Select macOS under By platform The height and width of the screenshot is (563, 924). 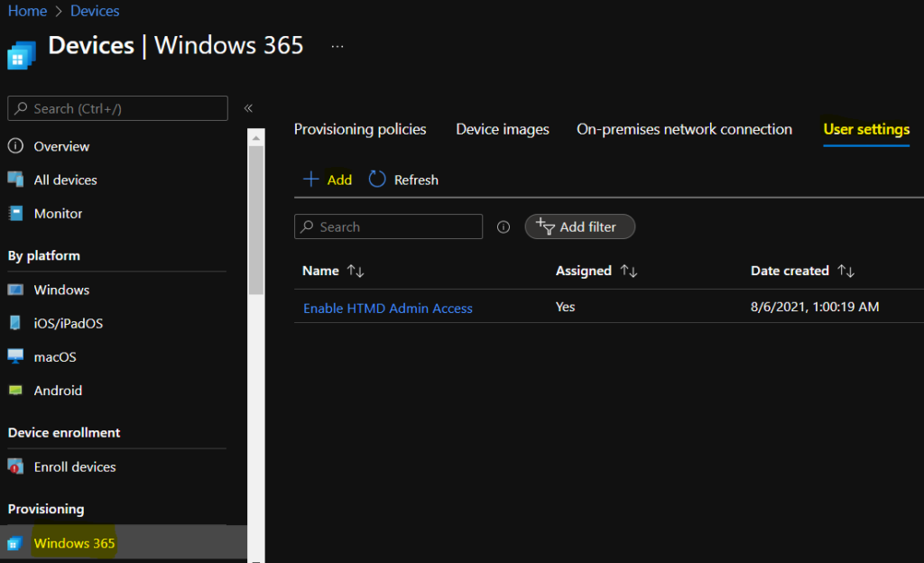tap(55, 357)
